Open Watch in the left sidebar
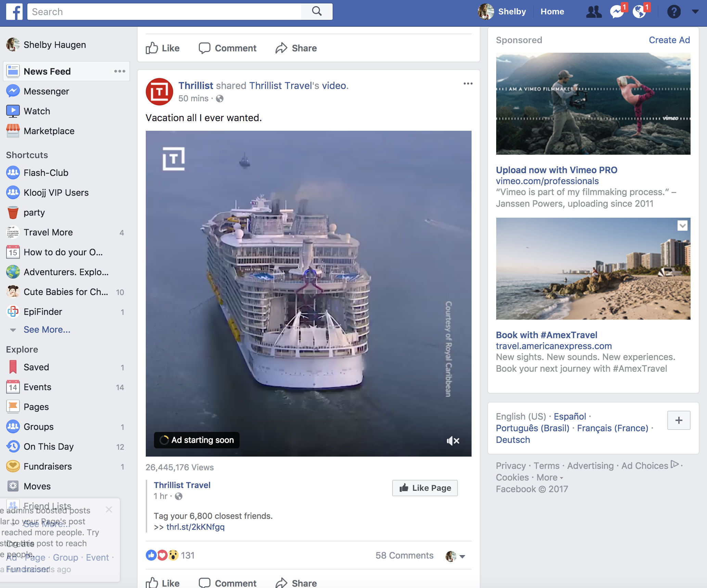Screen dimensions: 707x588 pyautogui.click(x=37, y=111)
